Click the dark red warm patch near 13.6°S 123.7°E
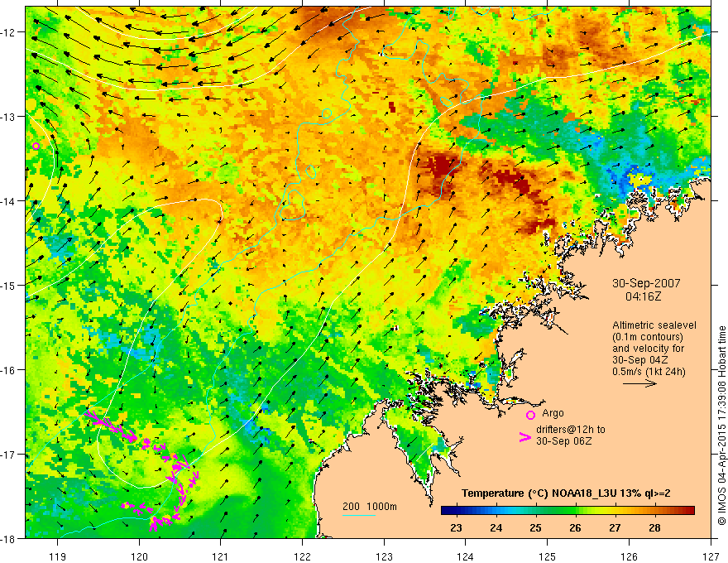The height and width of the screenshot is (563, 728). [441, 170]
